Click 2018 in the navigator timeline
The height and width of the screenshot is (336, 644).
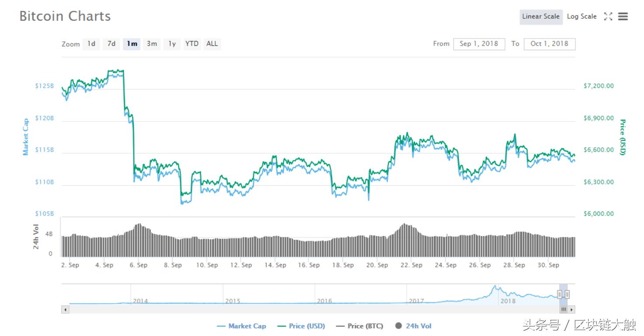pyautogui.click(x=508, y=301)
